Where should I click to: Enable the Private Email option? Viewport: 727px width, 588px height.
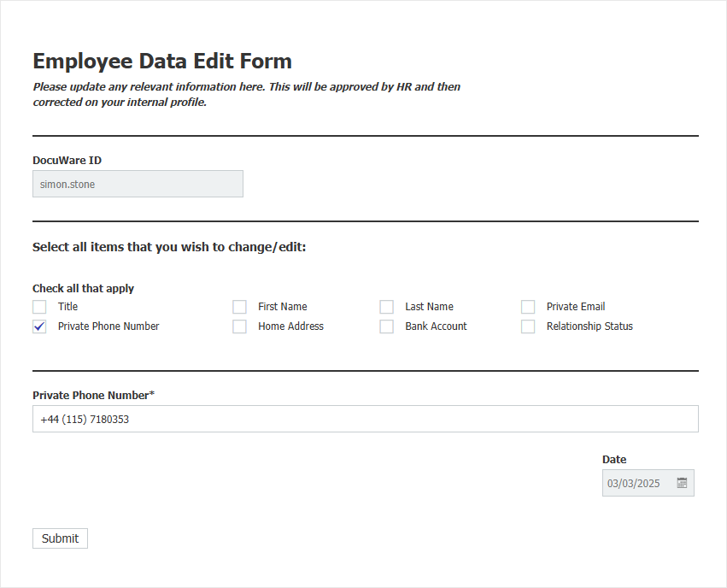[x=527, y=306]
